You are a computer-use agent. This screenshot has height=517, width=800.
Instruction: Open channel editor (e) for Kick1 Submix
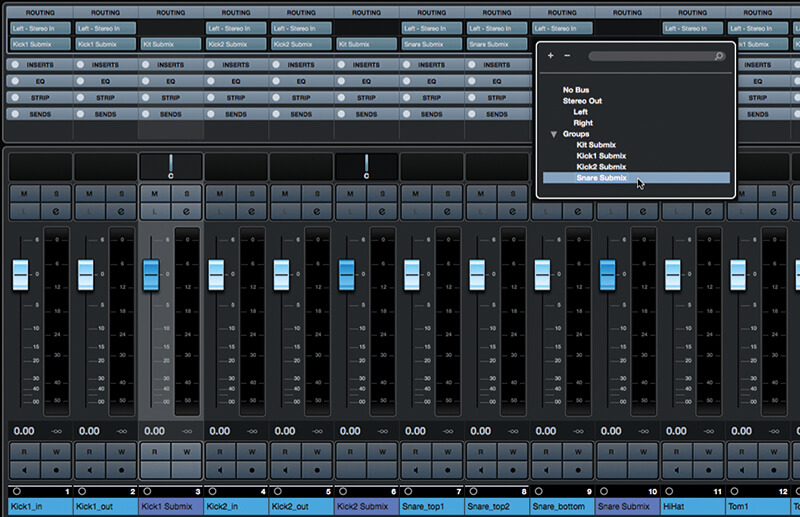pos(187,211)
